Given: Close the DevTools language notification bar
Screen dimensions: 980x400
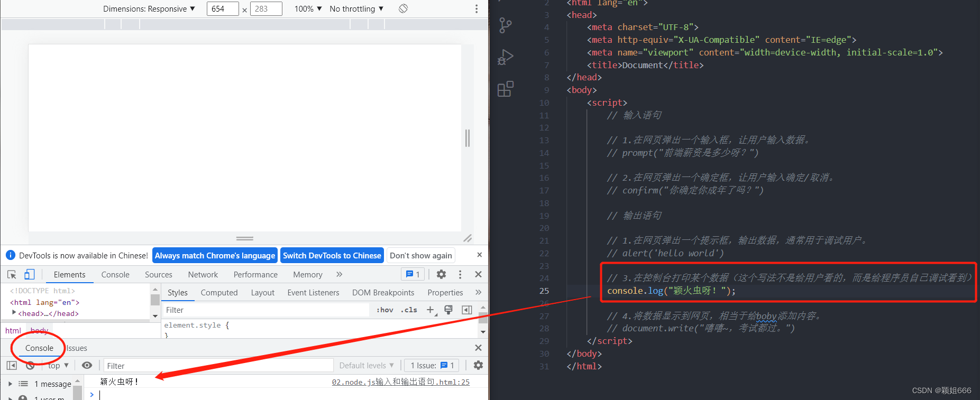Looking at the screenshot, I should [x=479, y=255].
